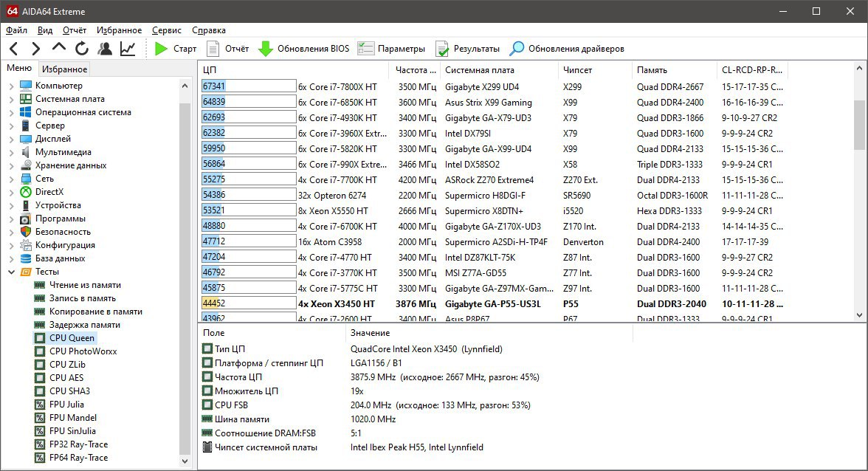Image resolution: width=868 pixels, height=471 pixels.
Task: Expand the Компьютер tree node
Action: click(x=12, y=86)
